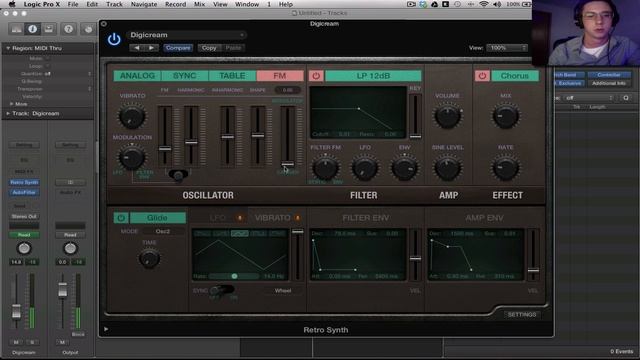640x360 pixels.
Task: Click the Modulation knob in oscillator
Action: [132, 157]
